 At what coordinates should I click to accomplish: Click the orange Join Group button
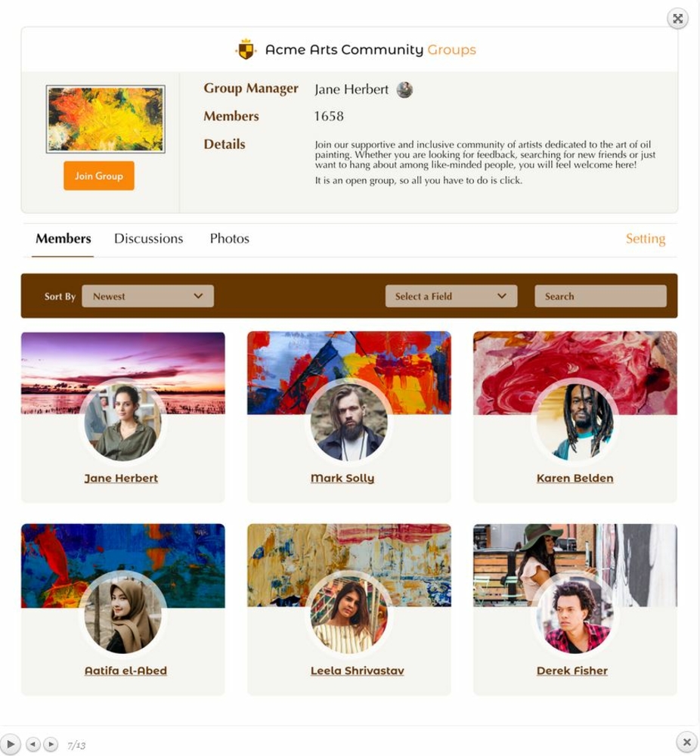[x=99, y=175]
